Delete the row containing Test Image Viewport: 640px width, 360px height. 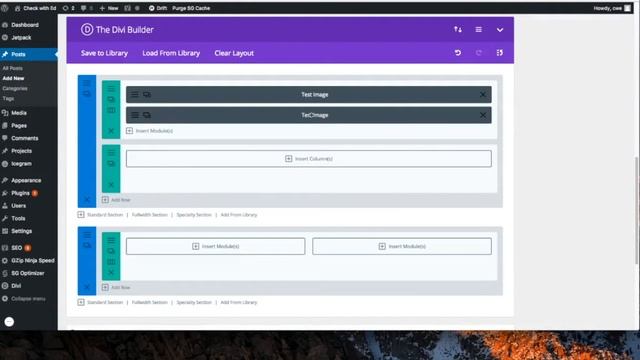[x=111, y=131]
